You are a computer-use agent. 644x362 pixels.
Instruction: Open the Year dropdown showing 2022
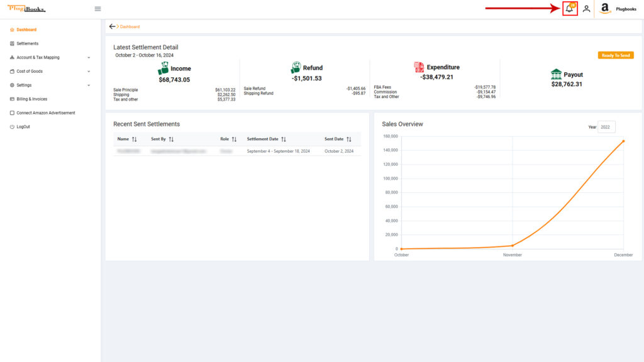(x=606, y=127)
